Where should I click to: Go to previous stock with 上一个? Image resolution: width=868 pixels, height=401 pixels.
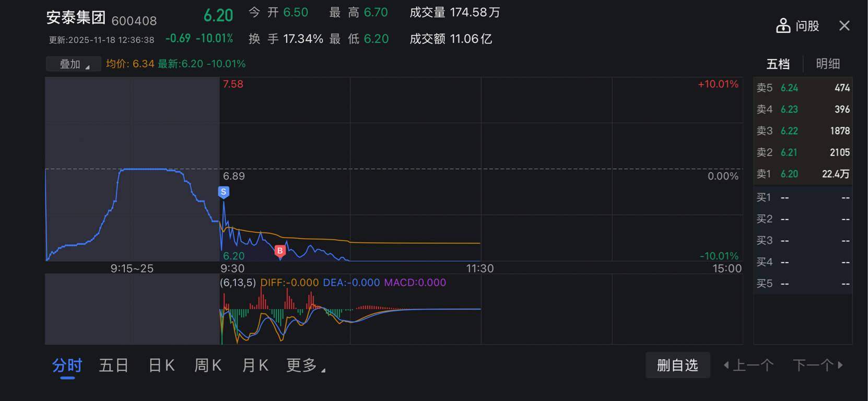coord(748,365)
